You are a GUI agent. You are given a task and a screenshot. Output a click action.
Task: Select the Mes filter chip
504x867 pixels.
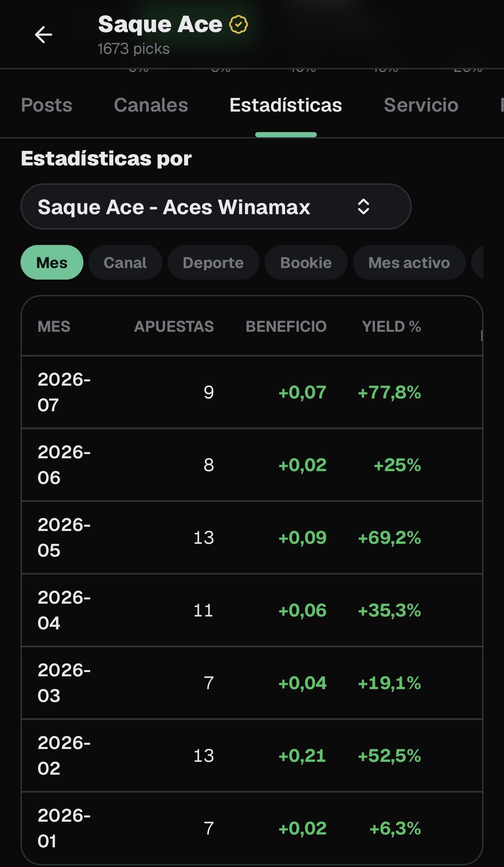[52, 262]
